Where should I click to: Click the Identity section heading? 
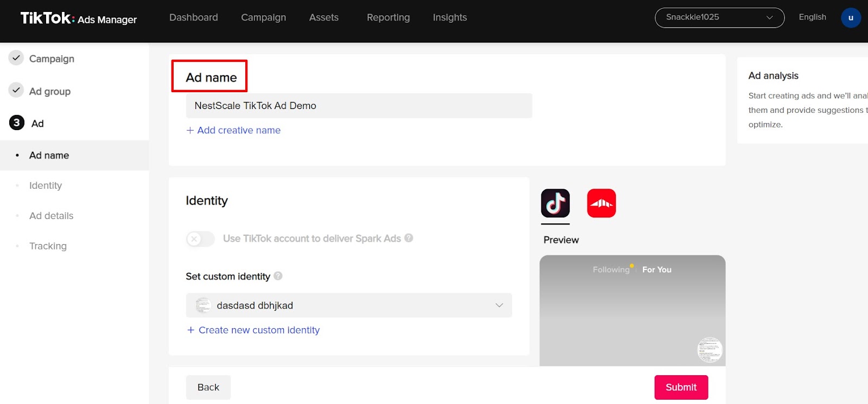(207, 201)
